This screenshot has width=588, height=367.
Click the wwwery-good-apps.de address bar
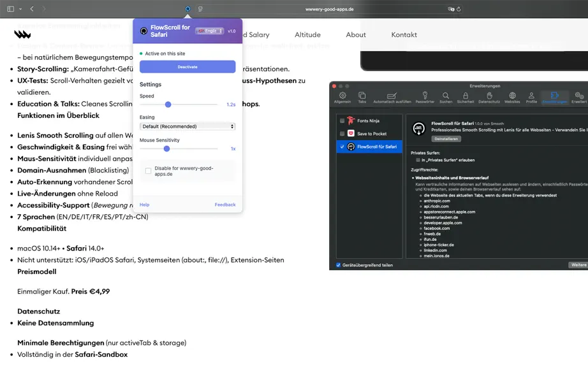point(329,9)
